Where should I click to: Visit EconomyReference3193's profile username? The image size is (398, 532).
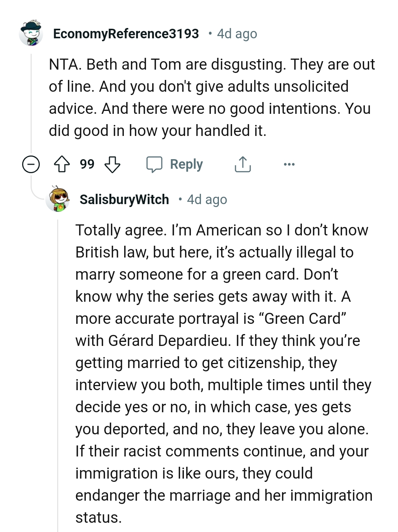pyautogui.click(x=126, y=34)
